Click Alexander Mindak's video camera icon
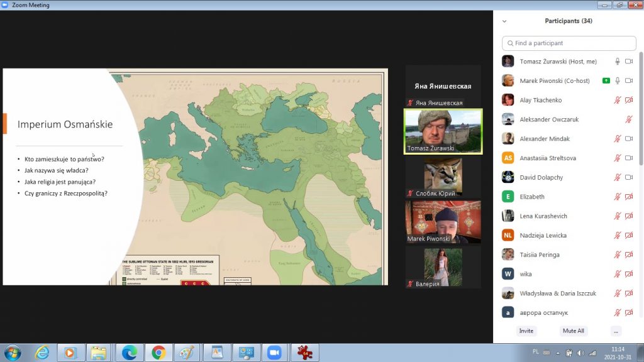 [x=629, y=139]
